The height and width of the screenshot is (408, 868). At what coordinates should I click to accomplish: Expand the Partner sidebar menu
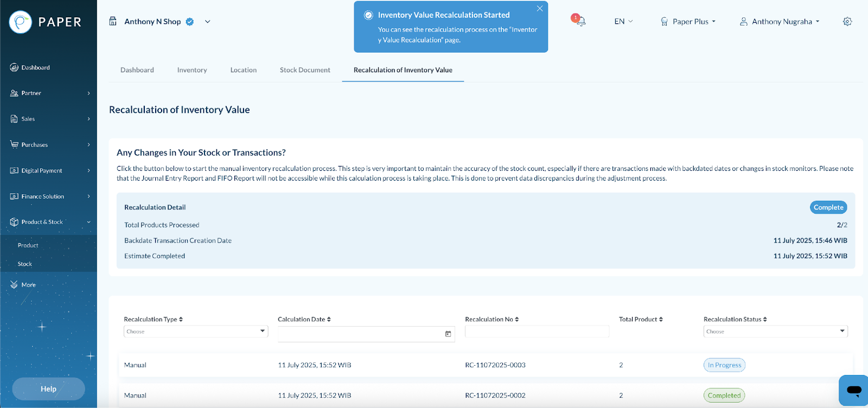[x=89, y=93]
